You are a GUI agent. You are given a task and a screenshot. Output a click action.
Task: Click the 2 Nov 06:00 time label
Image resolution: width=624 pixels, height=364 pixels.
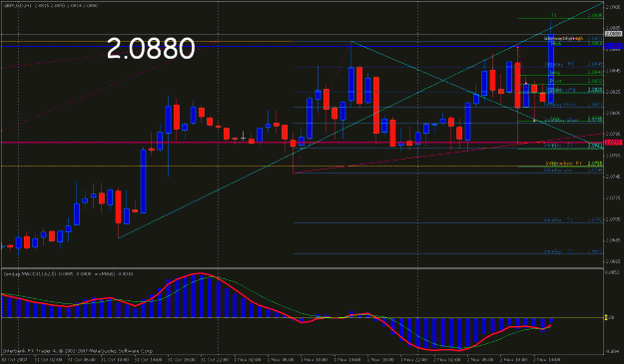pos(480,360)
